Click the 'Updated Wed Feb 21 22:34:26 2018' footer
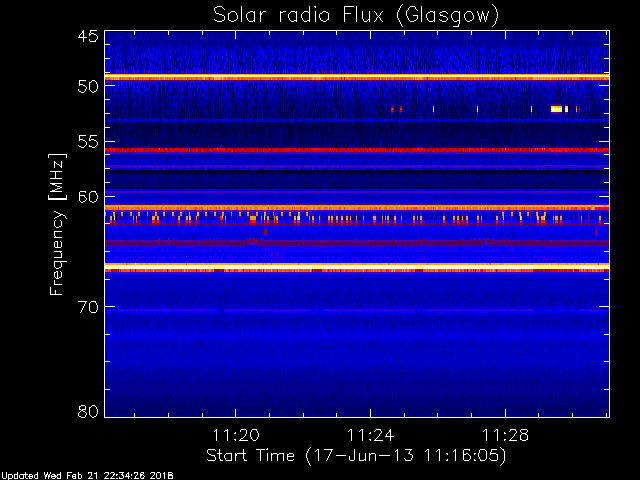 87,476
